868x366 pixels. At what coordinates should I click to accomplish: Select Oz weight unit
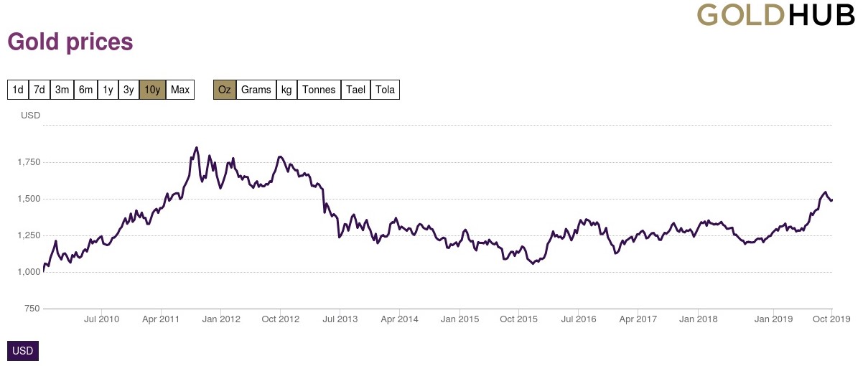(x=225, y=90)
